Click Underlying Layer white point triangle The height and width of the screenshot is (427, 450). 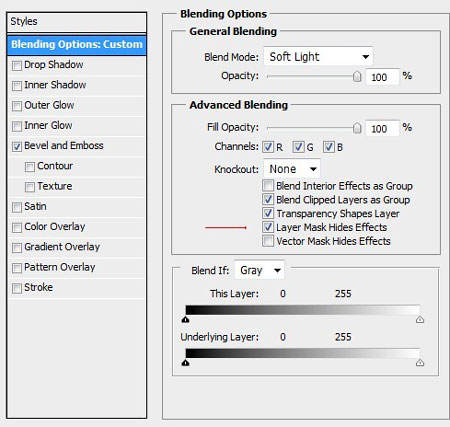point(420,363)
